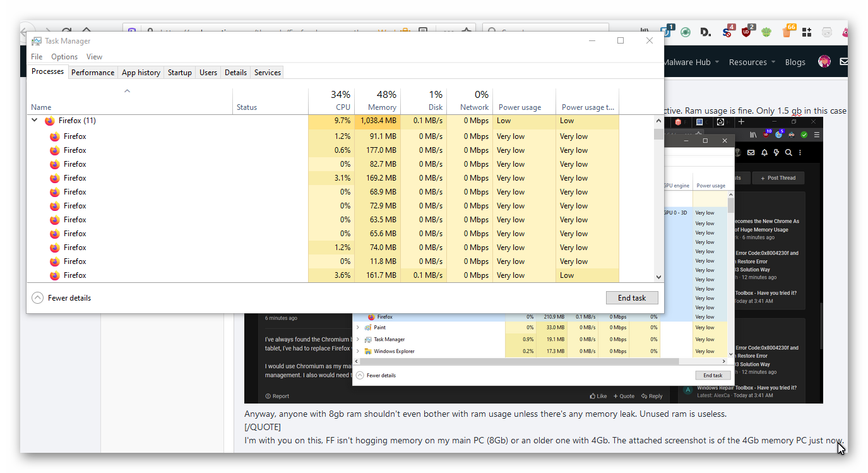Viewport: 868px width, 473px height.
Task: Click the process list scrollbar down arrow
Action: tap(658, 277)
